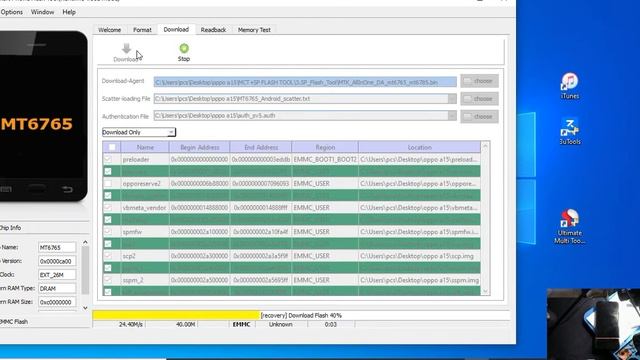Screen dimensions: 640x360
Task: Click the recovery Download Flash 40% text
Action: (301, 315)
